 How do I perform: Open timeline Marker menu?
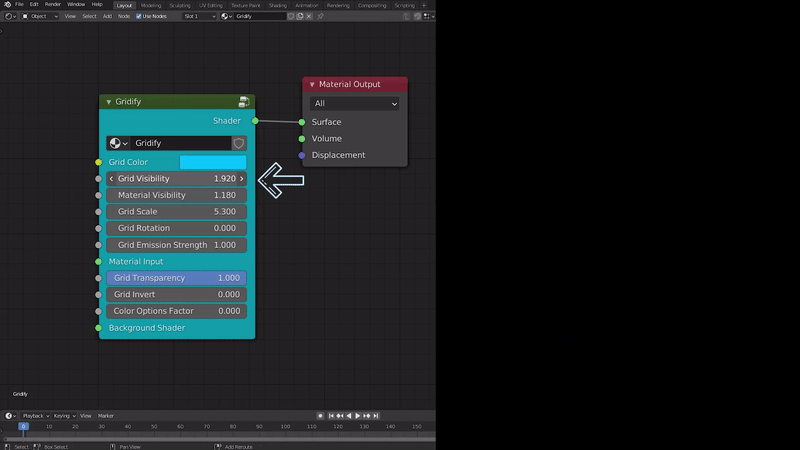click(106, 416)
